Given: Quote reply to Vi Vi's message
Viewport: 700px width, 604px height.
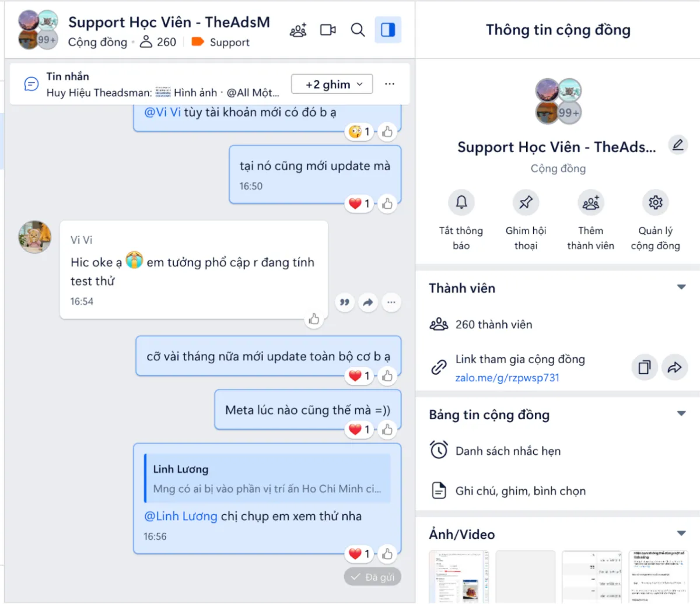Looking at the screenshot, I should (x=345, y=302).
